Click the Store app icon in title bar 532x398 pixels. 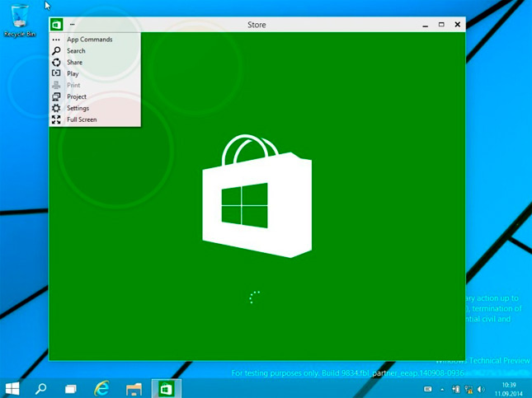tap(57, 25)
